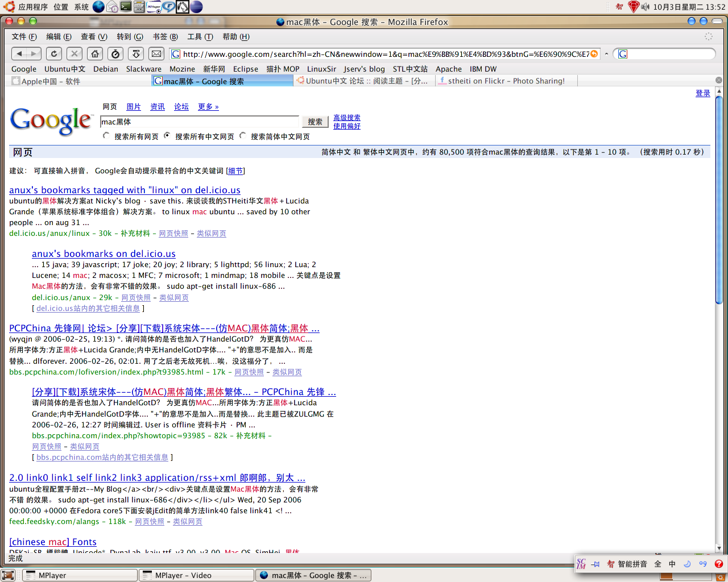
Task: Click scrollbar down arrow
Action: click(x=719, y=548)
